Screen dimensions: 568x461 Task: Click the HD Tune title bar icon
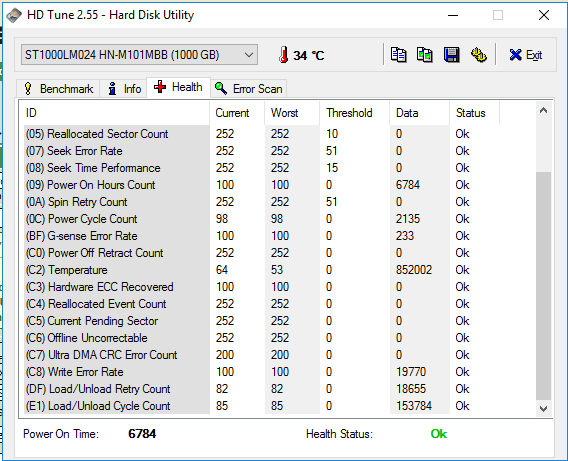click(14, 15)
